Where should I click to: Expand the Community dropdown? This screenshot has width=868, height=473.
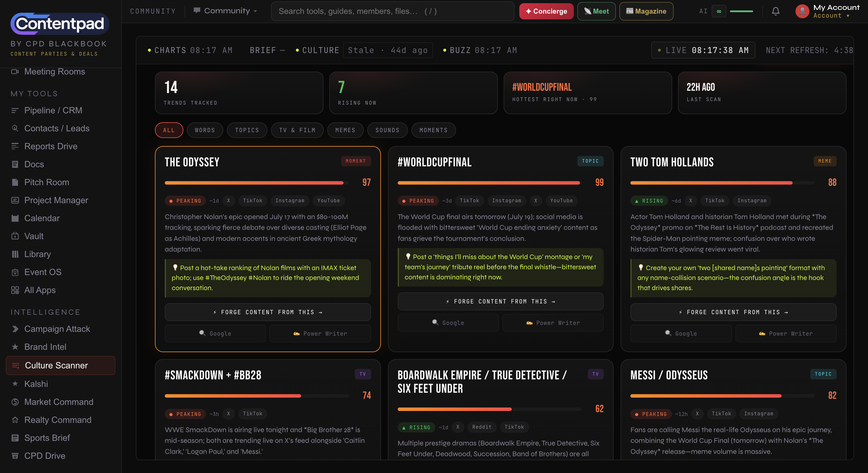[225, 11]
